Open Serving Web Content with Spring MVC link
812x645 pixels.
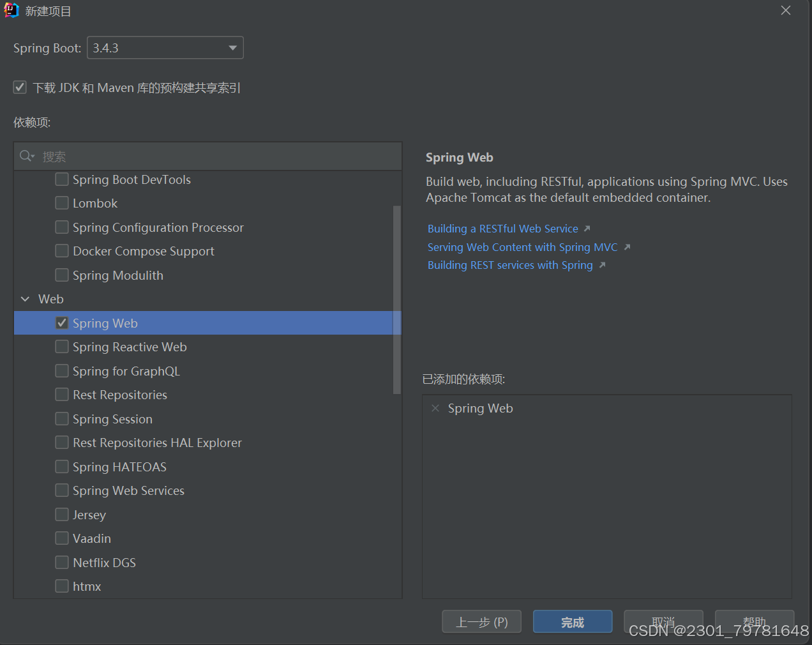pyautogui.click(x=523, y=247)
